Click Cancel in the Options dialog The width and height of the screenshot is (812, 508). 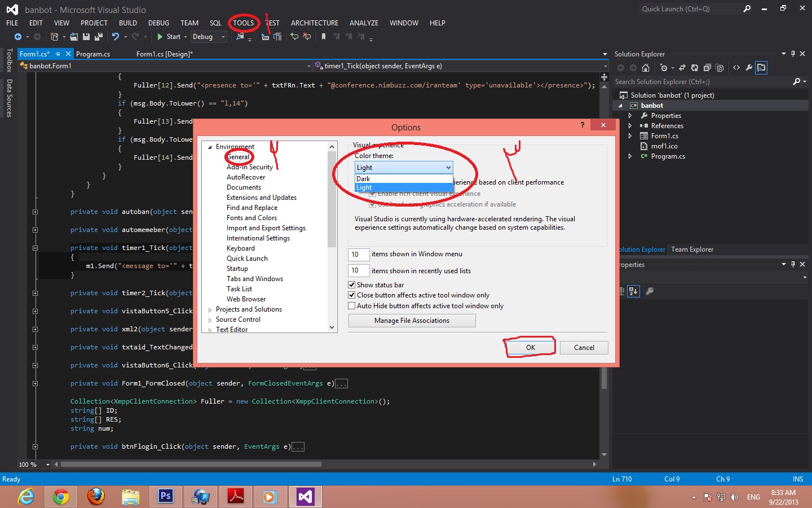[584, 348]
